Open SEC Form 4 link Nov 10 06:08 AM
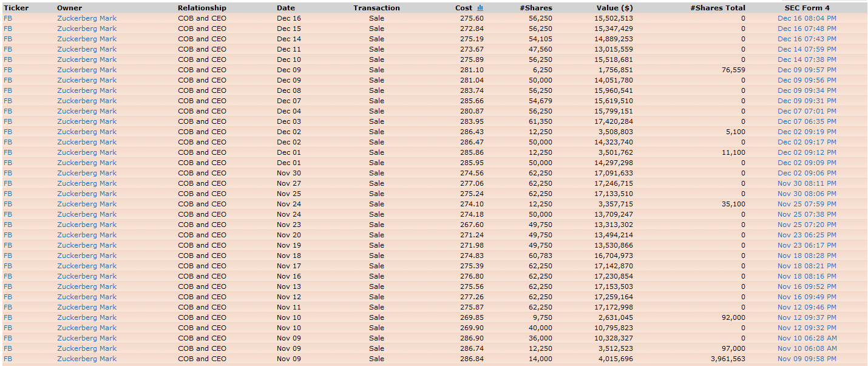868x366 pixels. point(807,348)
